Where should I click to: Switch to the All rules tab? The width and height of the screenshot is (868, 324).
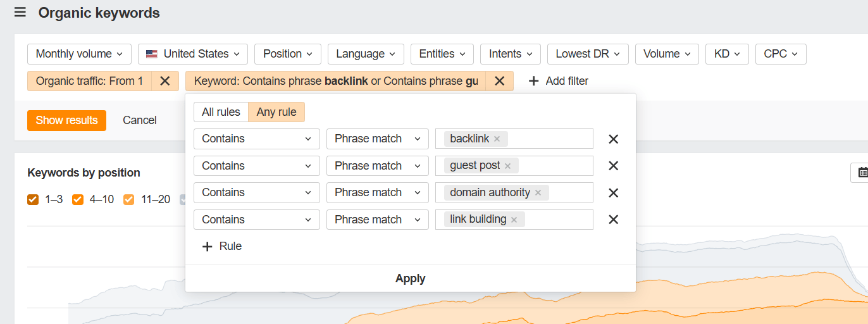coord(221,112)
